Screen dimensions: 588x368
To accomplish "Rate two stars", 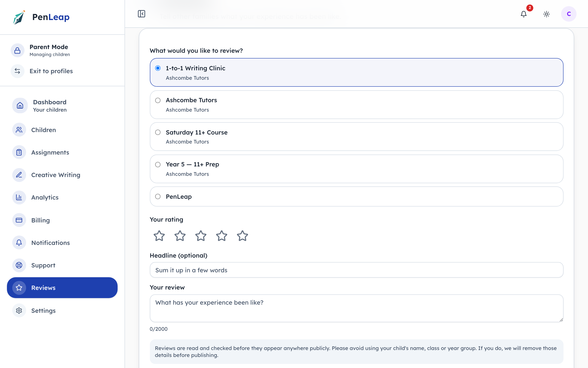I will pos(180,236).
